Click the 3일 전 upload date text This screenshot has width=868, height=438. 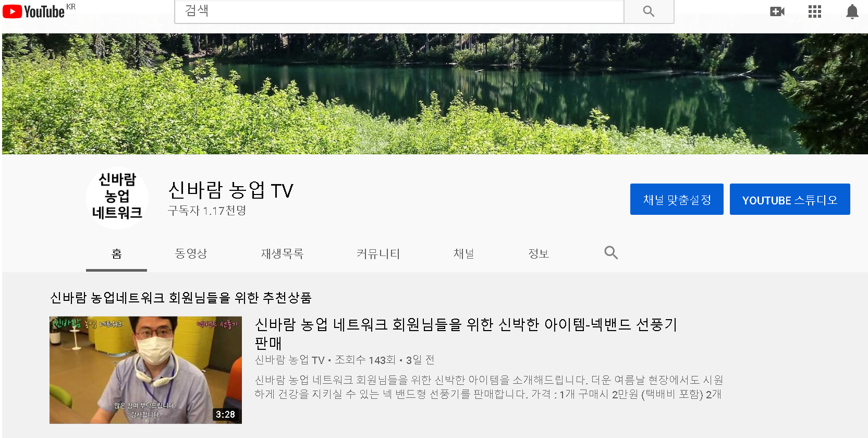pos(420,360)
